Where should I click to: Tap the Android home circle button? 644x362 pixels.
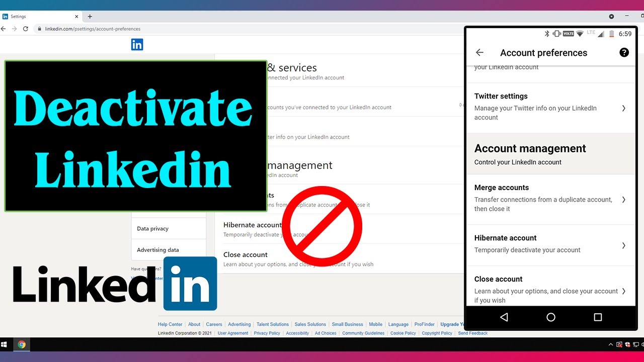(551, 317)
